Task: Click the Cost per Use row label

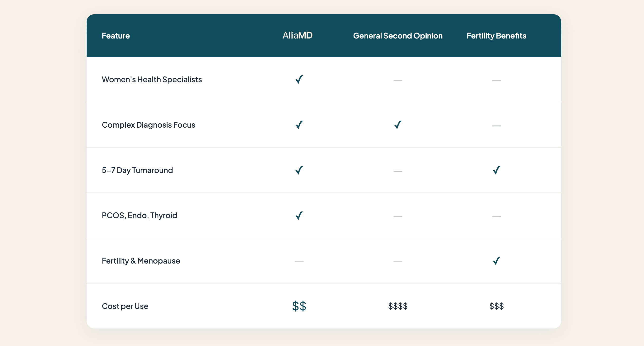Action: (125, 306)
